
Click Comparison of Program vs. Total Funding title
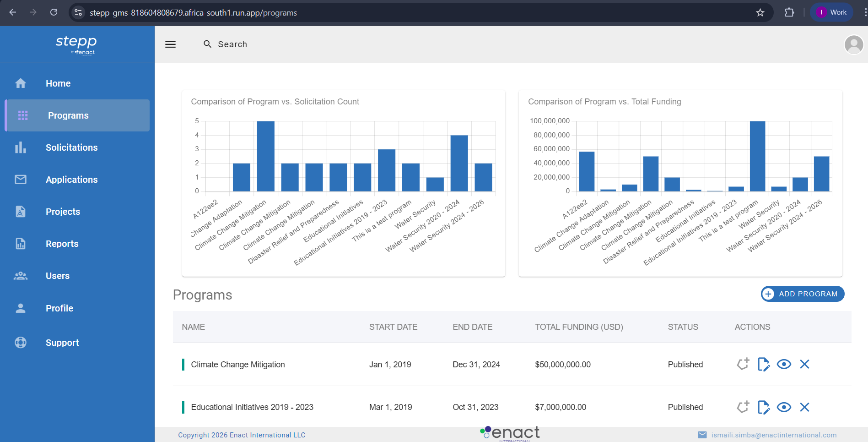[604, 102]
